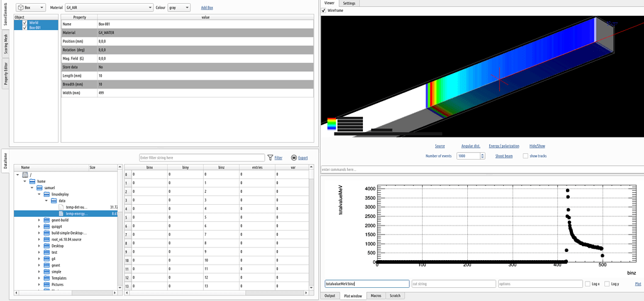Select the geant-build folder icon
Viewport: 644px width, 301px height.
coord(47,220)
